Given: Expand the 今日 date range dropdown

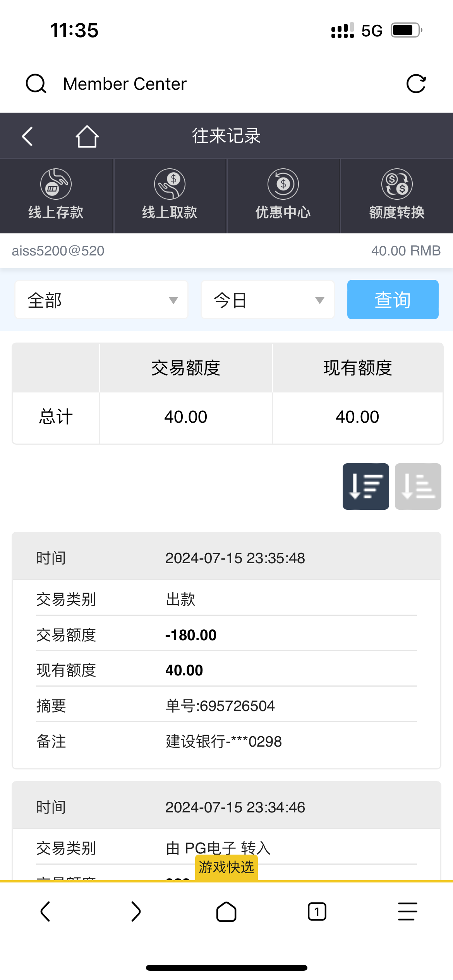Looking at the screenshot, I should (x=268, y=300).
